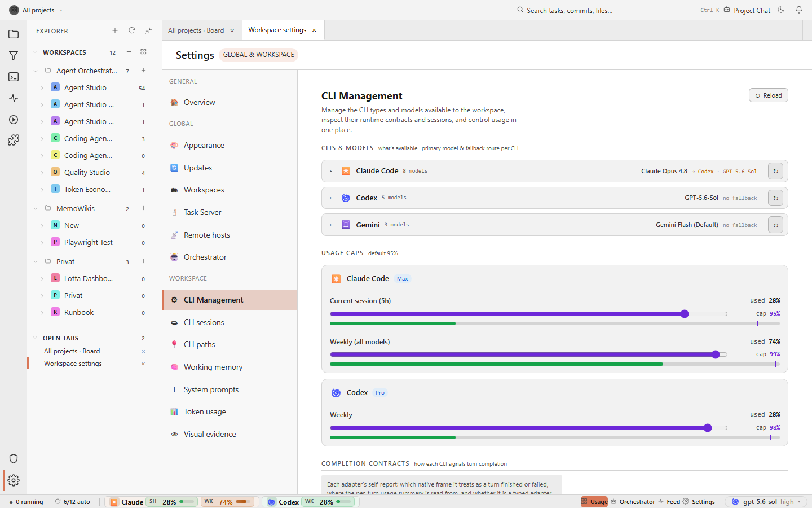The image size is (812, 508).
Task: Refresh the Codex CLI row
Action: point(775,198)
